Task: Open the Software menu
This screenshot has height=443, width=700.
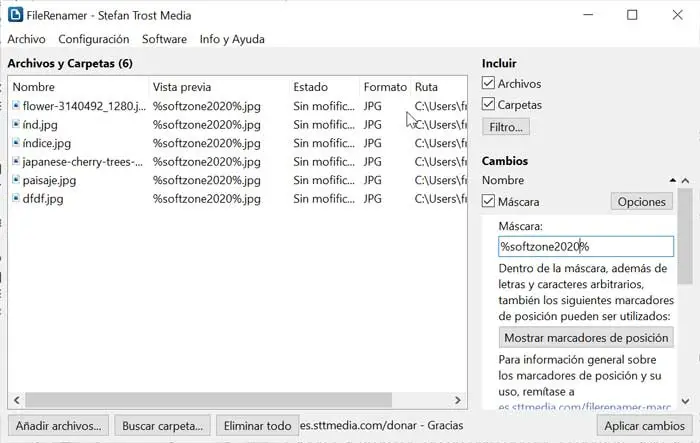Action: pos(164,39)
